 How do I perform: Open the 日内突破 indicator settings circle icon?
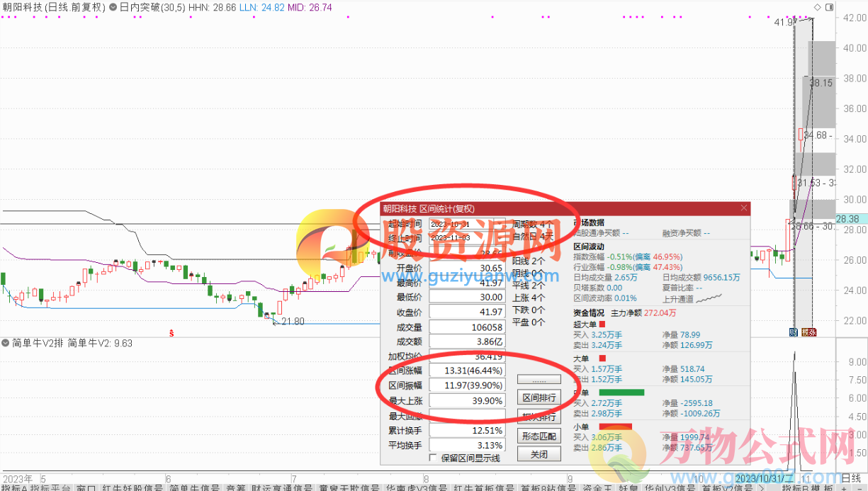click(x=113, y=7)
